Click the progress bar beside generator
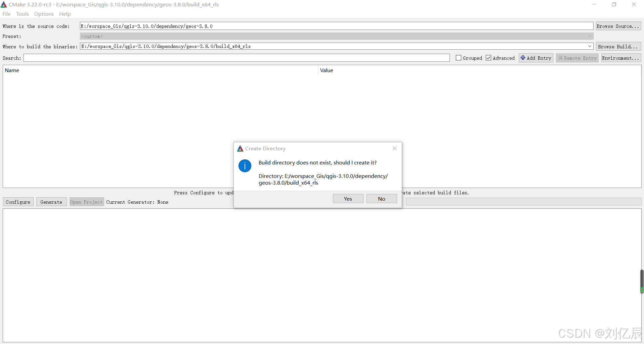 coord(524,201)
